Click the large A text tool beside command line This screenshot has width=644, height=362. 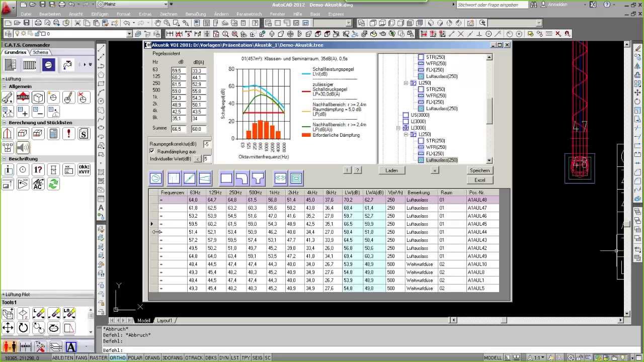(70, 347)
